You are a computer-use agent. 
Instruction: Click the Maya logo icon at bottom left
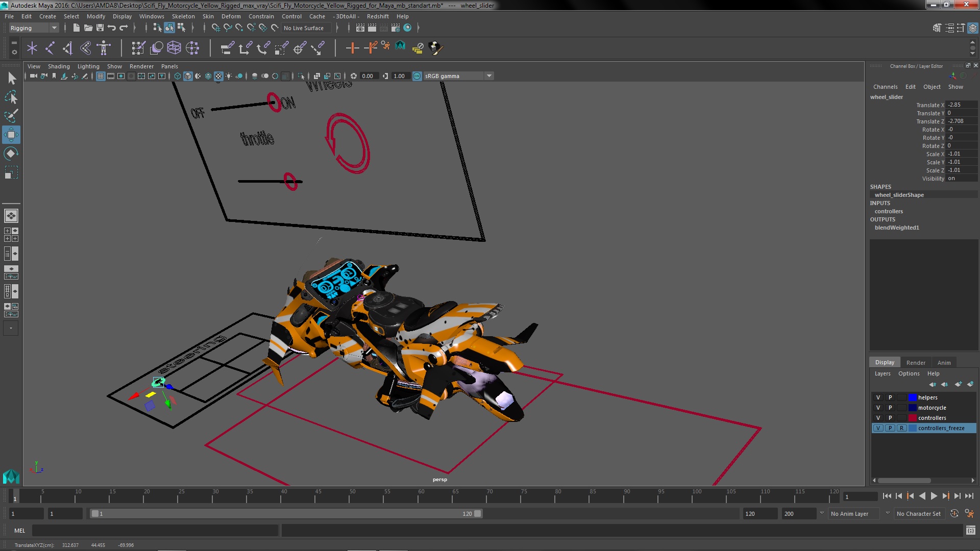click(11, 476)
